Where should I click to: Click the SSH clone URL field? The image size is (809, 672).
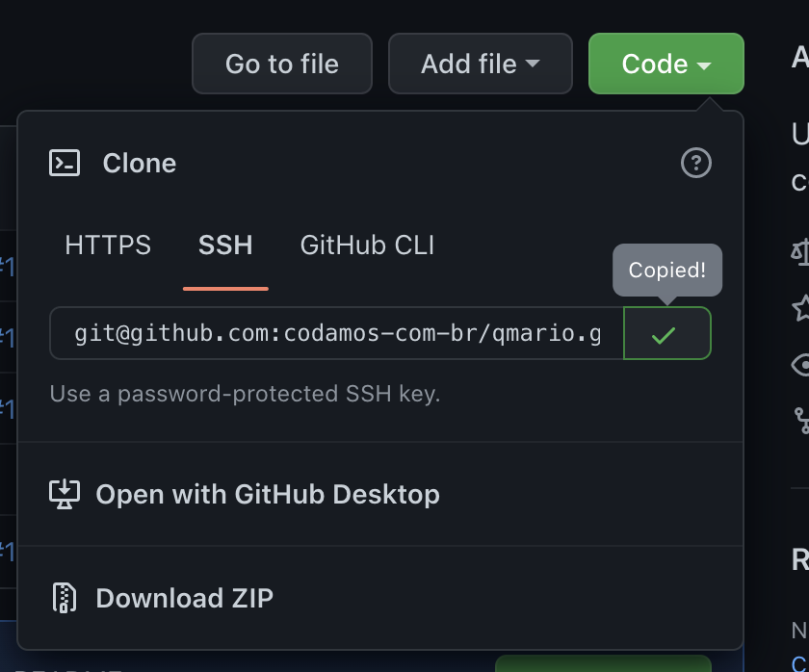tap(337, 333)
